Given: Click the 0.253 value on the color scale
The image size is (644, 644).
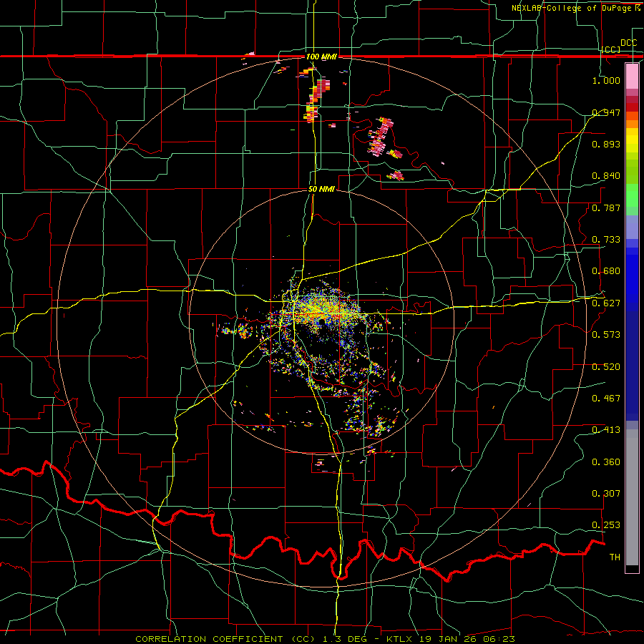Looking at the screenshot, I should tap(606, 525).
